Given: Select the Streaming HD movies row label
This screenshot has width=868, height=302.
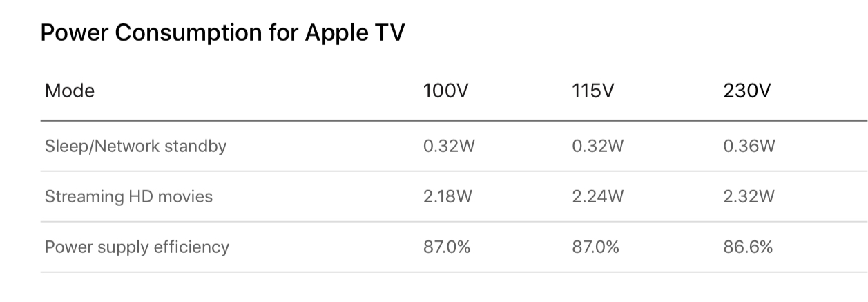Looking at the screenshot, I should click(x=128, y=197).
